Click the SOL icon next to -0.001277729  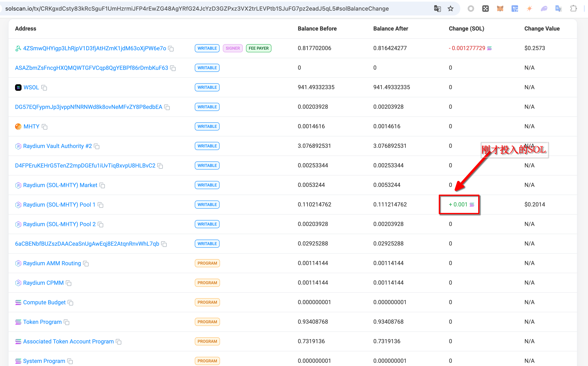tap(489, 48)
